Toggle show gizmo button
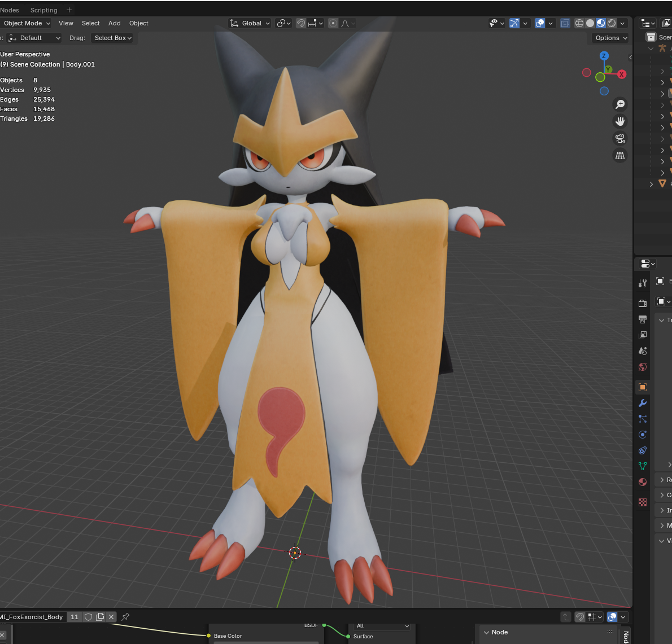672x644 pixels. pos(514,23)
